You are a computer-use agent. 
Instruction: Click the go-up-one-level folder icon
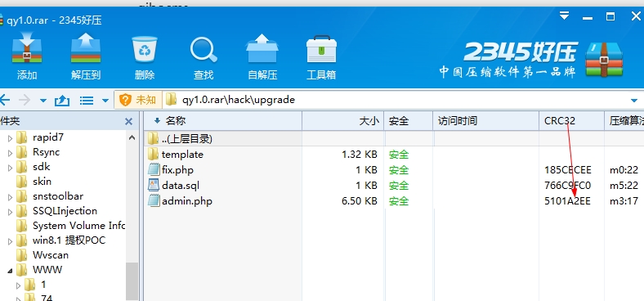pyautogui.click(x=62, y=100)
